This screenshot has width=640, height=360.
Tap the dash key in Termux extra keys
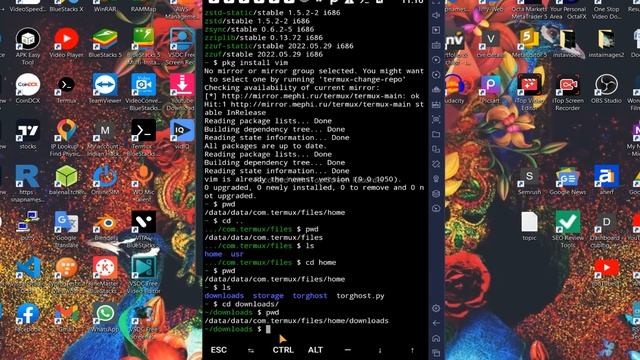347,350
